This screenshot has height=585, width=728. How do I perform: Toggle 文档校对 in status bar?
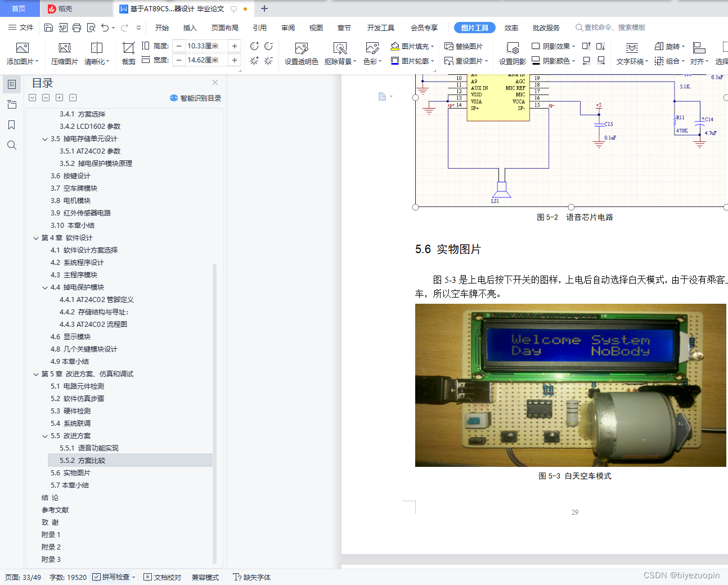click(x=163, y=577)
